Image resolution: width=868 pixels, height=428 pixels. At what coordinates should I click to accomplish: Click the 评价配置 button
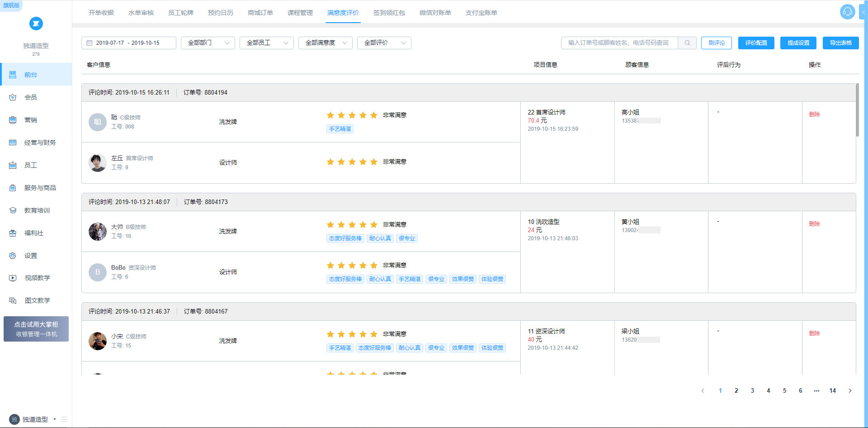(x=756, y=43)
